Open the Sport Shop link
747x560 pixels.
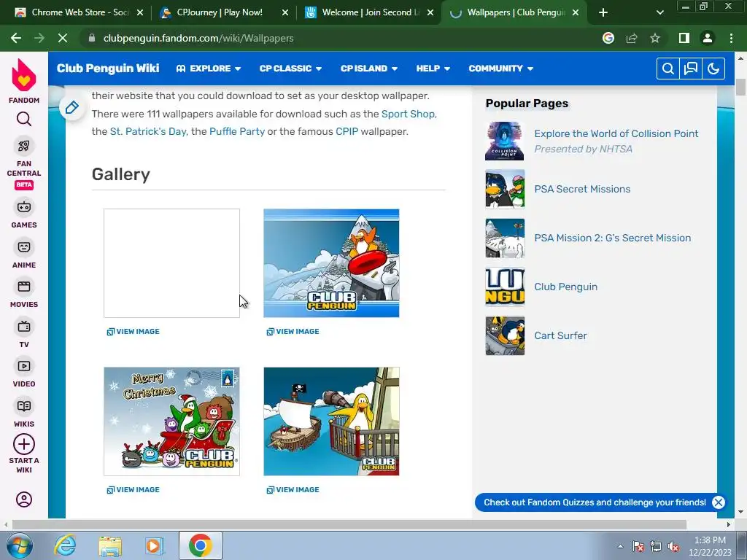pos(408,114)
